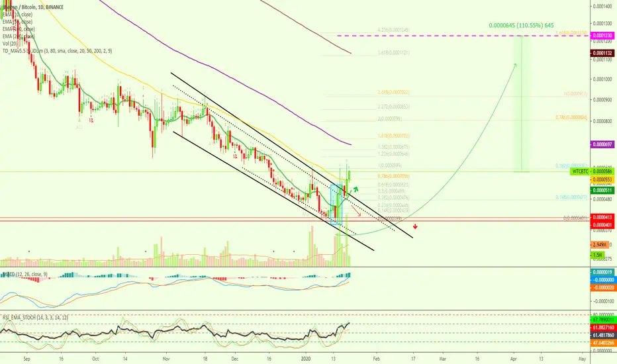Select the EMA (50, close) indicator legend
The width and height of the screenshot is (617, 364).
(18, 22)
